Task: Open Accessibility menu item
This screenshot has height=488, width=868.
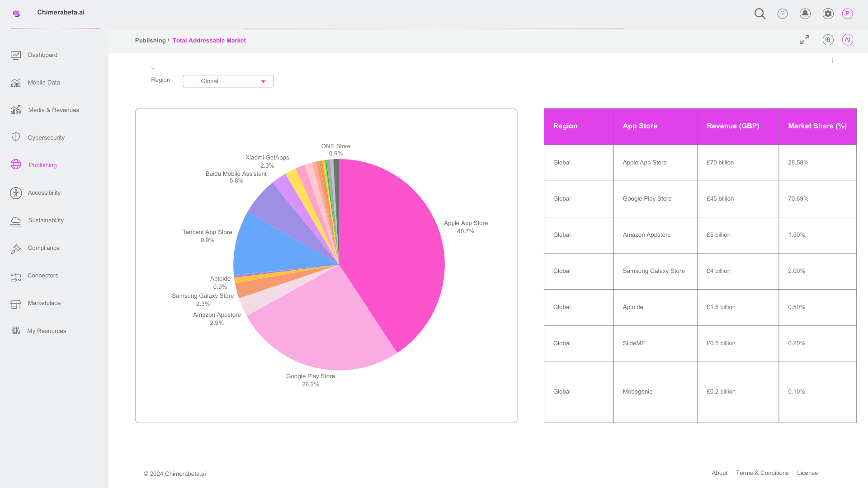Action: click(x=44, y=193)
